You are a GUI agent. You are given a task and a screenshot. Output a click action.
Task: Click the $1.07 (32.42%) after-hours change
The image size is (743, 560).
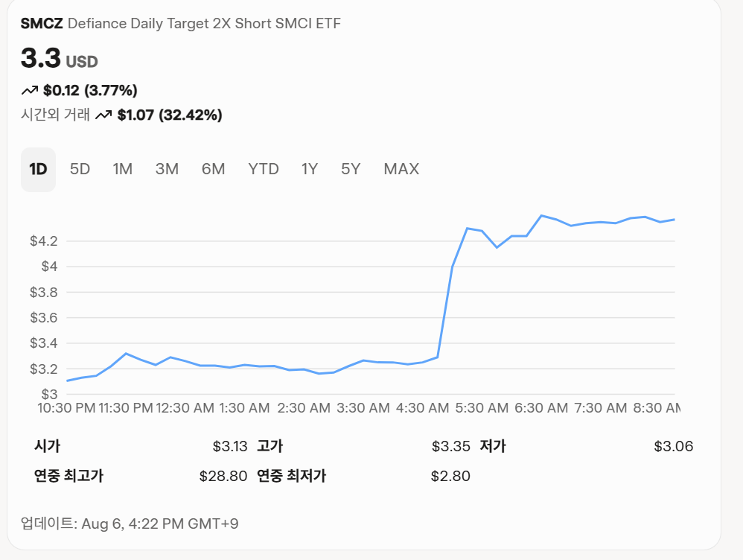[170, 115]
